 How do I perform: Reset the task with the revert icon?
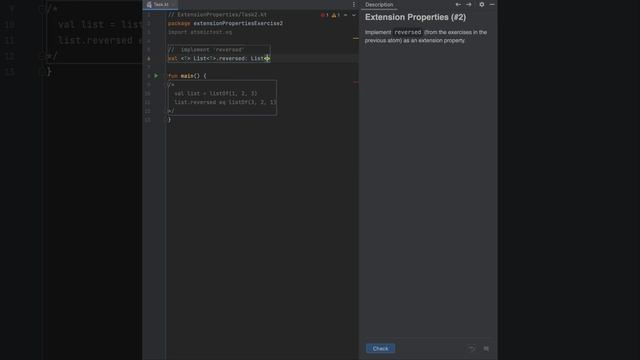(x=471, y=349)
